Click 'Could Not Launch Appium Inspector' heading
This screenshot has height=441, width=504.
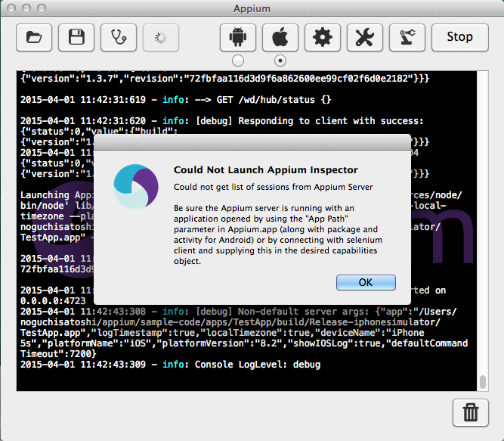tap(266, 170)
